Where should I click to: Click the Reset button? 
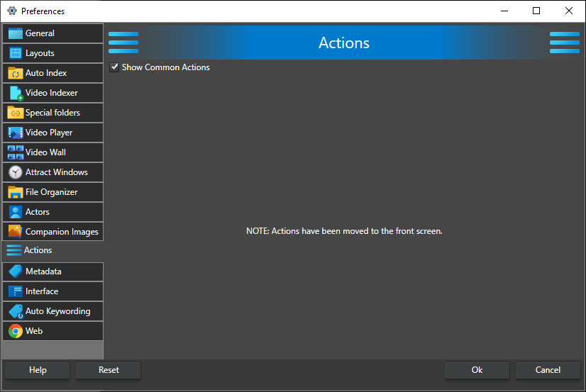[109, 370]
